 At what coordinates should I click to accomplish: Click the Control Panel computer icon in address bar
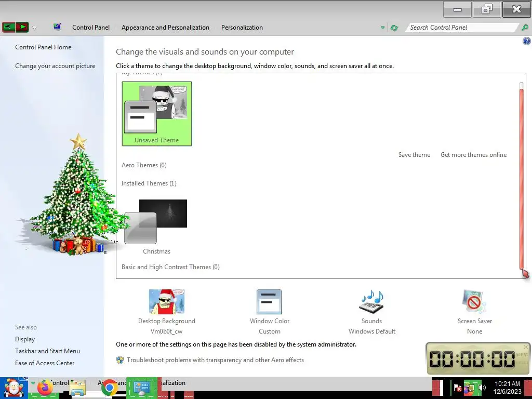click(57, 27)
